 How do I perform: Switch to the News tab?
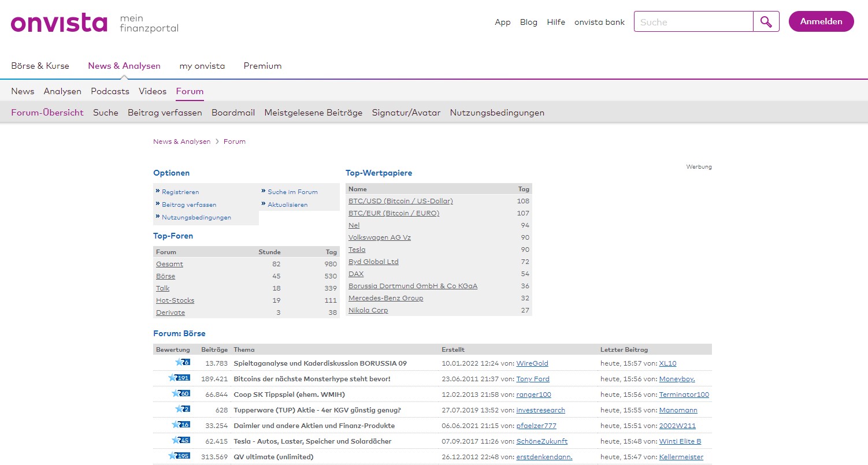(23, 91)
